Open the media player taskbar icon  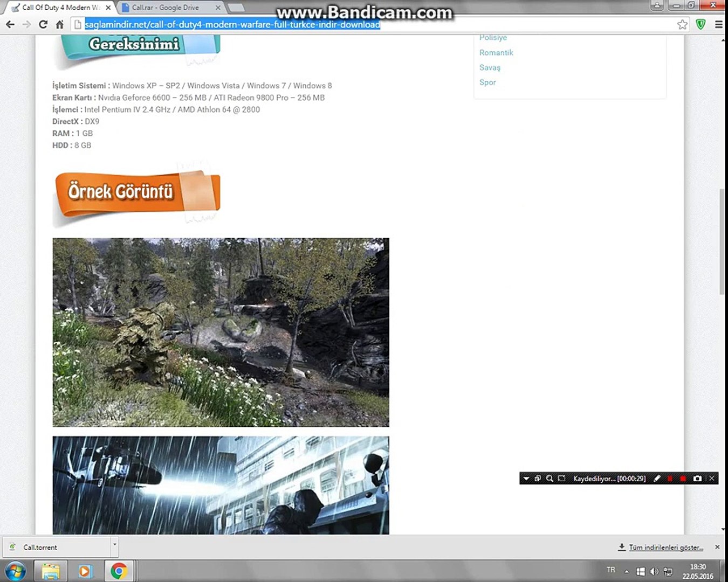click(85, 571)
